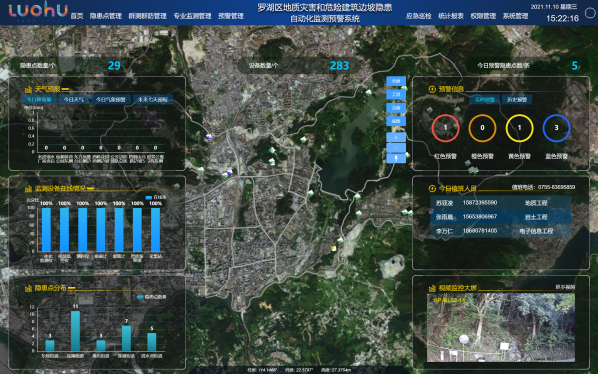This screenshot has width=598, height=374.
Task: Click the 天气预报 panel chart icon
Action: pyautogui.click(x=28, y=90)
